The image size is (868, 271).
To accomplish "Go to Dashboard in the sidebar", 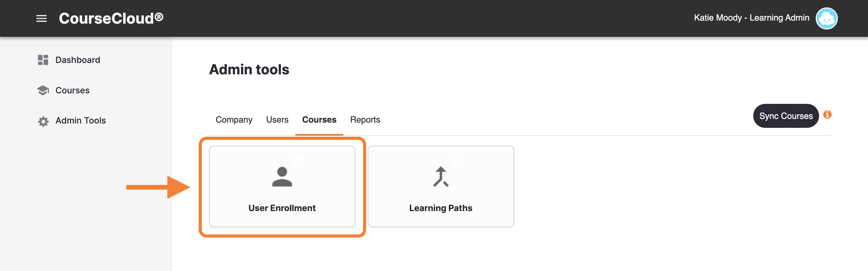I will point(78,60).
